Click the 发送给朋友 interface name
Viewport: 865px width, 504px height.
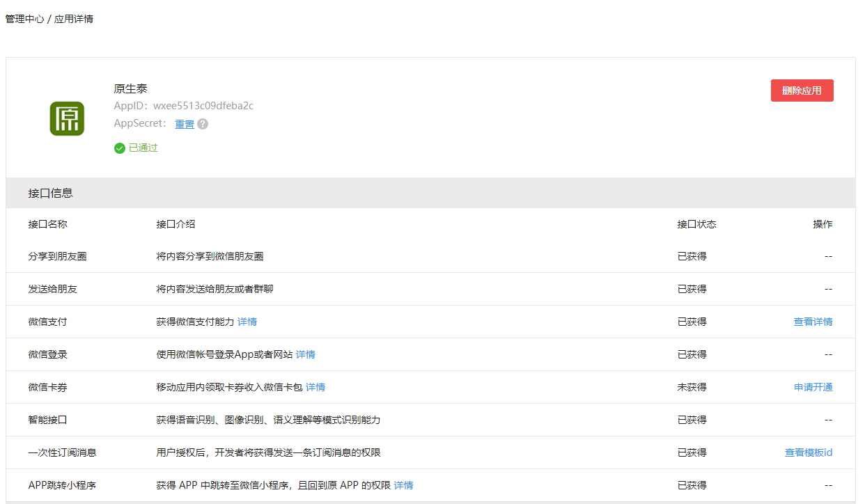coord(53,289)
